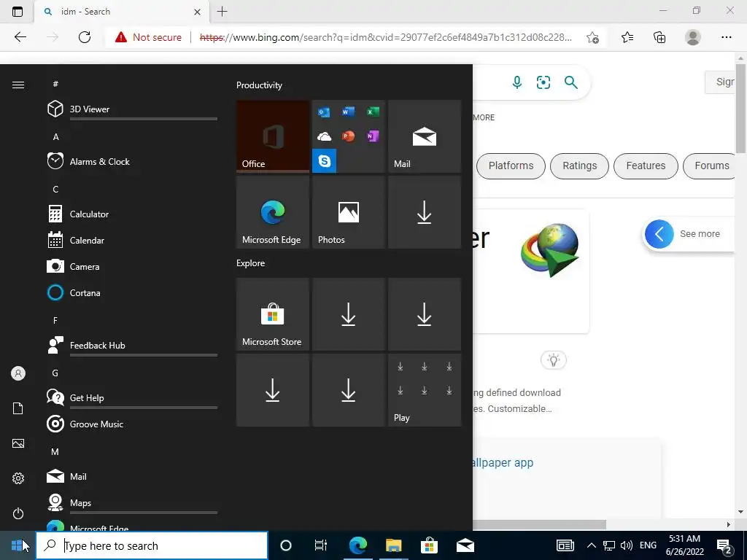
Task: Click the Microsoft Store tile
Action: point(273,314)
